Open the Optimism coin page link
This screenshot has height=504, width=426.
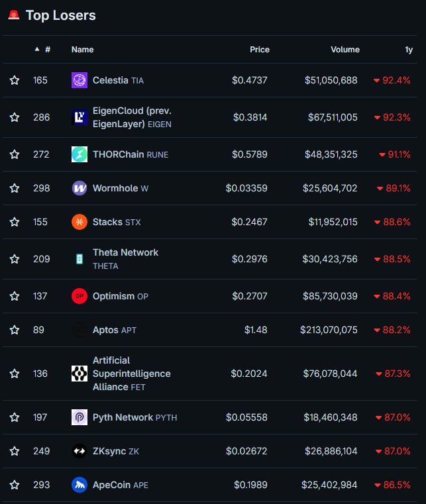click(x=113, y=296)
